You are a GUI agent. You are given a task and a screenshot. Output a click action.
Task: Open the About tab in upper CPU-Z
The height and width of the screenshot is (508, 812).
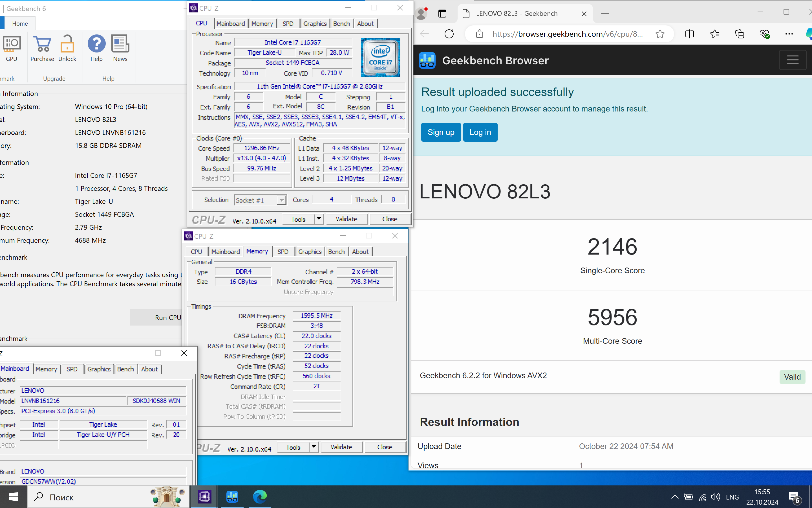[365, 23]
